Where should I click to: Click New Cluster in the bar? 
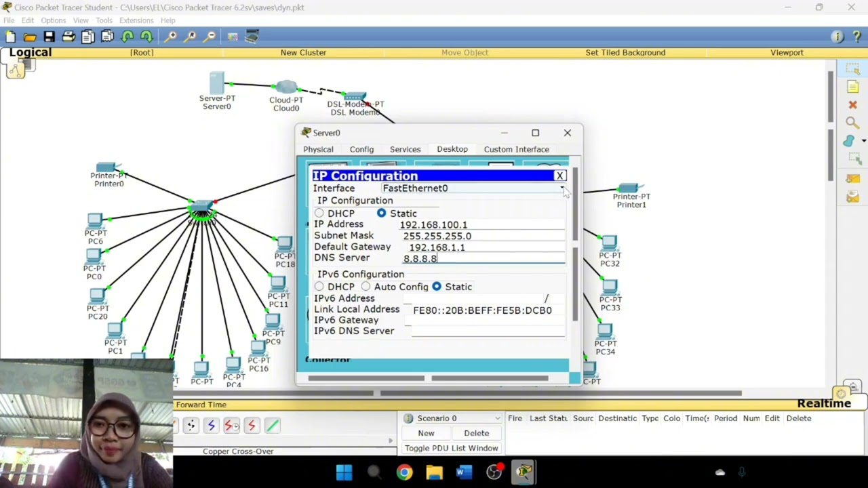click(x=303, y=52)
